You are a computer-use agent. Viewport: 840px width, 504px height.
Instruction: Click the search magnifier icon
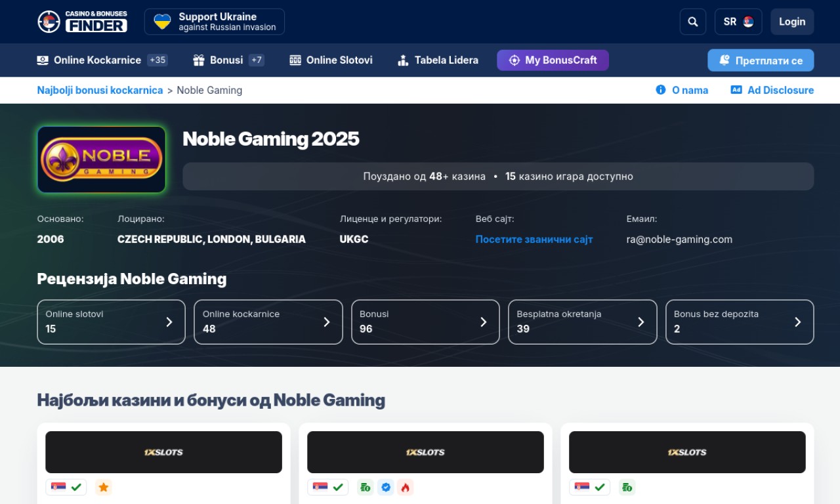pyautogui.click(x=692, y=22)
